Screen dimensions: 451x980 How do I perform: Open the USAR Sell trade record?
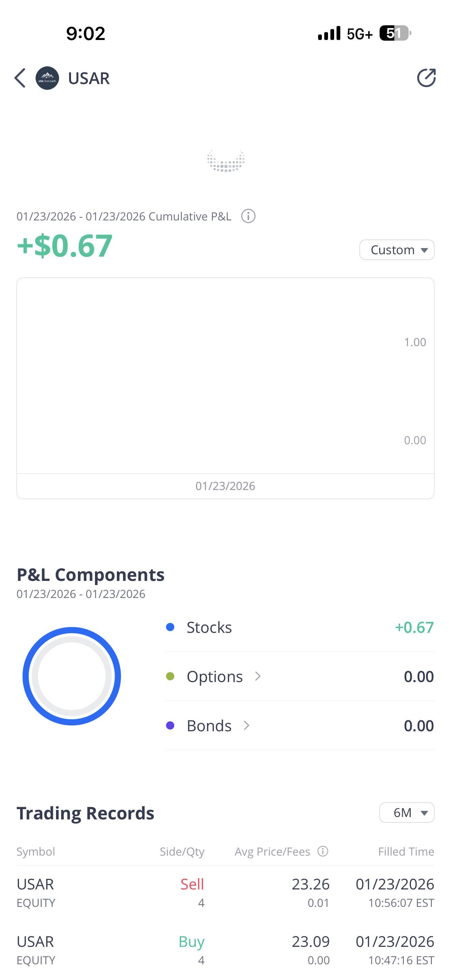pos(225,892)
